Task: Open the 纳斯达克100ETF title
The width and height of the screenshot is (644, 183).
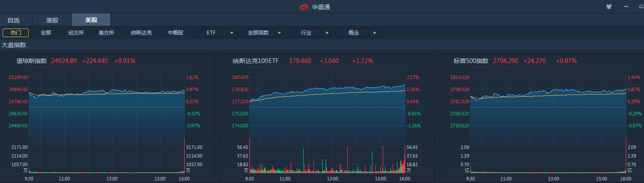Action: pyautogui.click(x=256, y=61)
